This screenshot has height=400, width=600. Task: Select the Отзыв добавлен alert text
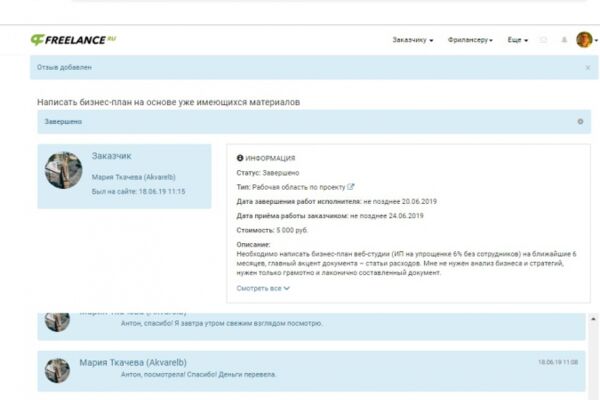coord(64,67)
